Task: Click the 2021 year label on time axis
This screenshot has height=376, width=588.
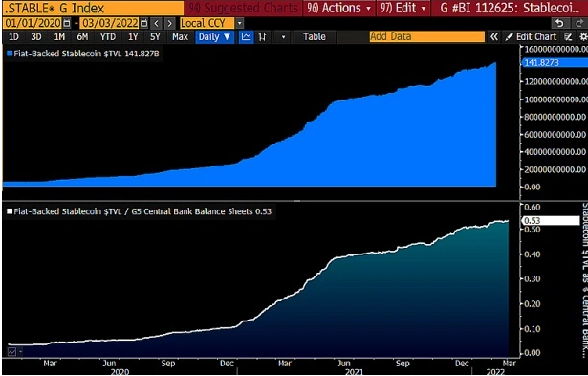Action: click(x=354, y=372)
